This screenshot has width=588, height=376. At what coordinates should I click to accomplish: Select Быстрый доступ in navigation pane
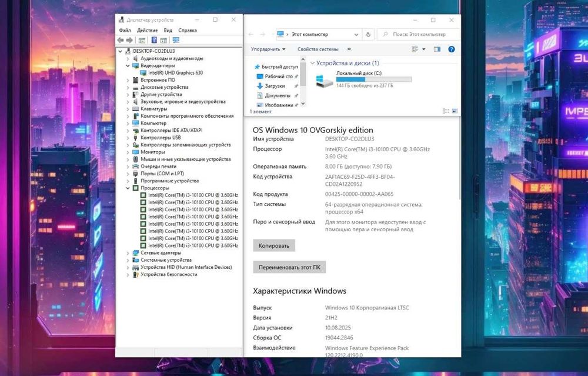[280, 67]
